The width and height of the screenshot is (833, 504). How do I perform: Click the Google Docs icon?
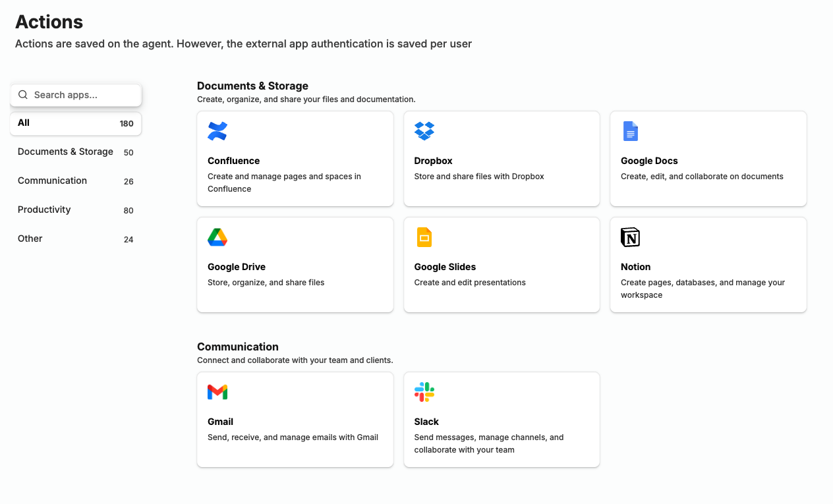(631, 131)
